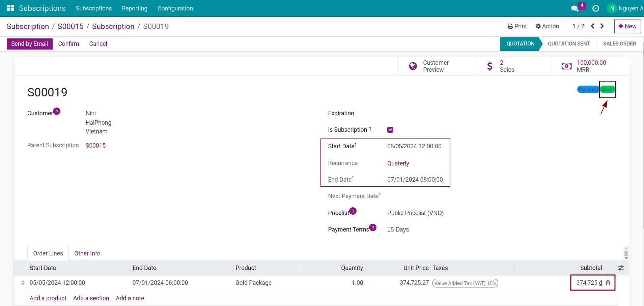Click the green Upsell tag badge
644x306 pixels.
click(x=608, y=90)
